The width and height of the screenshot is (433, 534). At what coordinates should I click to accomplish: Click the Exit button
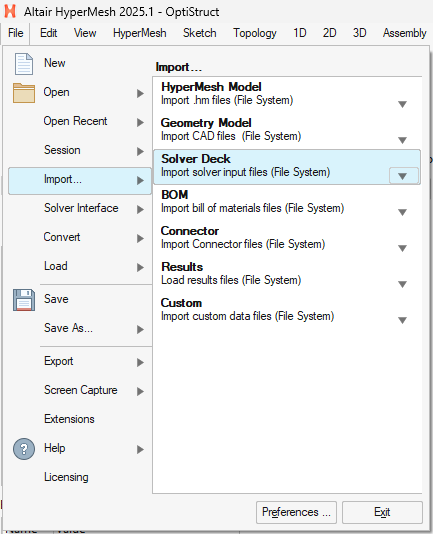point(382,512)
